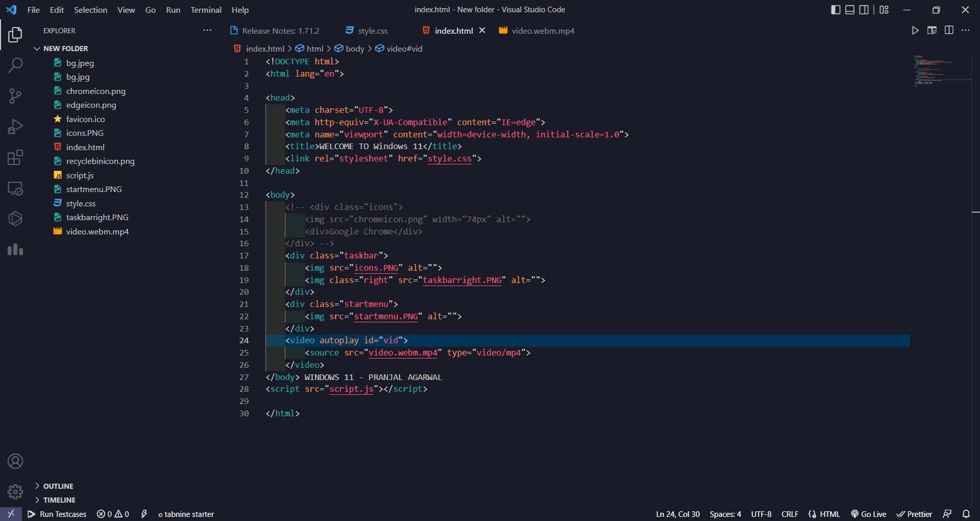Image resolution: width=980 pixels, height=521 pixels.
Task: Switch to Release Notes: 1.71.2 tab
Action: click(x=280, y=31)
